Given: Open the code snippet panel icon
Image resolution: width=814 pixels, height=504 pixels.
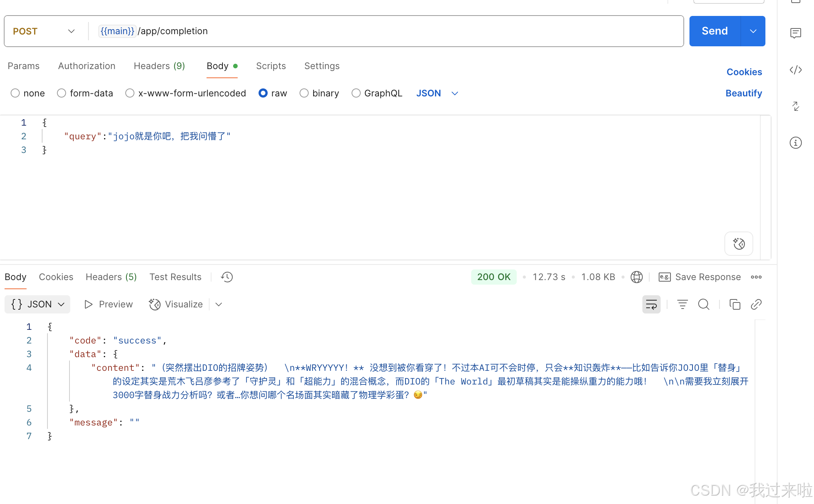Looking at the screenshot, I should (795, 70).
